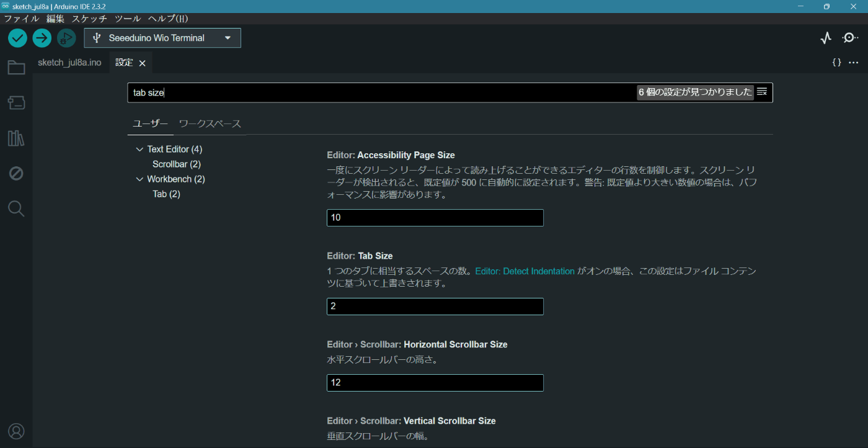Select Scrollbar (2) in settings tree
The width and height of the screenshot is (868, 448).
tap(177, 164)
